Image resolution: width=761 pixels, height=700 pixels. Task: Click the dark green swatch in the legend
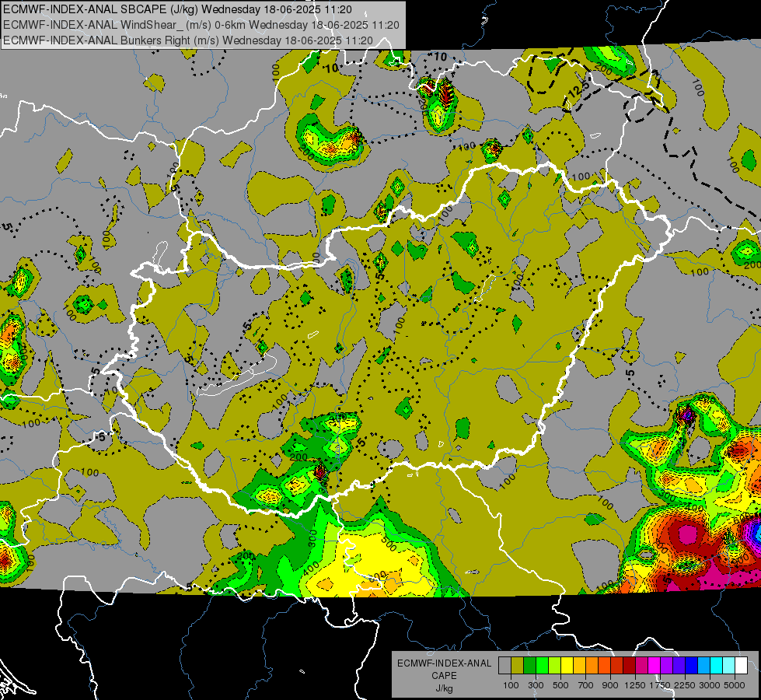click(x=530, y=665)
